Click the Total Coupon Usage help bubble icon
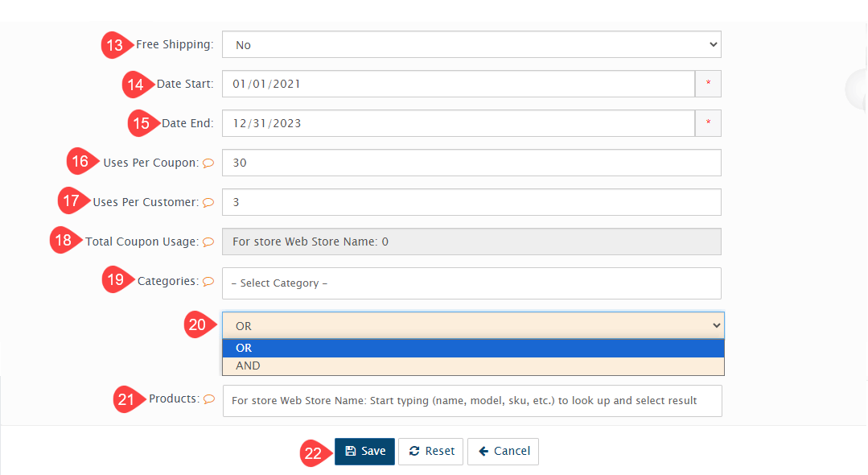This screenshot has height=475, width=868. pyautogui.click(x=208, y=242)
